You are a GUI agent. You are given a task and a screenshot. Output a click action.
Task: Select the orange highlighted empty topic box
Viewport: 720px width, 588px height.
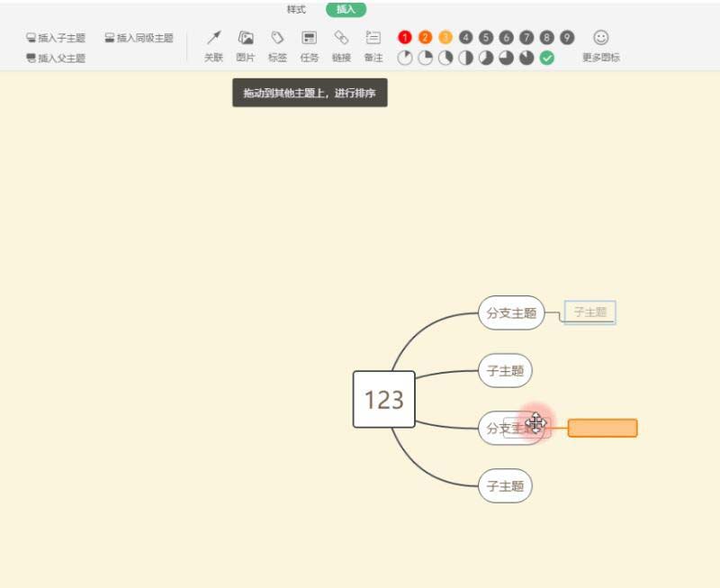pyautogui.click(x=602, y=428)
